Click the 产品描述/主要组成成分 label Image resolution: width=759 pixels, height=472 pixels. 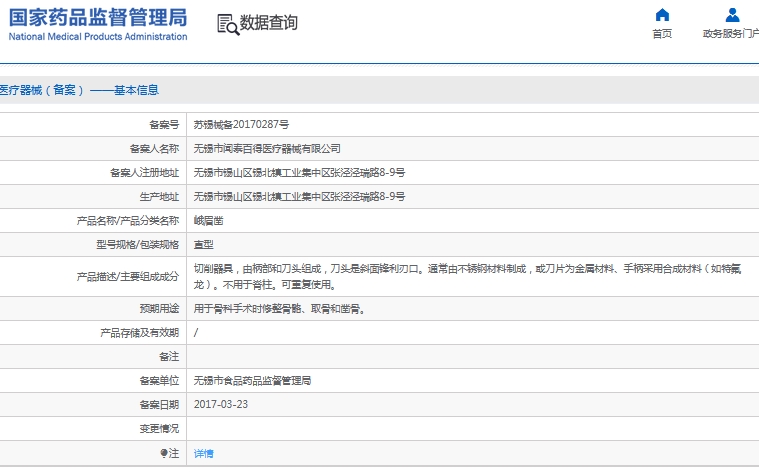click(128, 276)
